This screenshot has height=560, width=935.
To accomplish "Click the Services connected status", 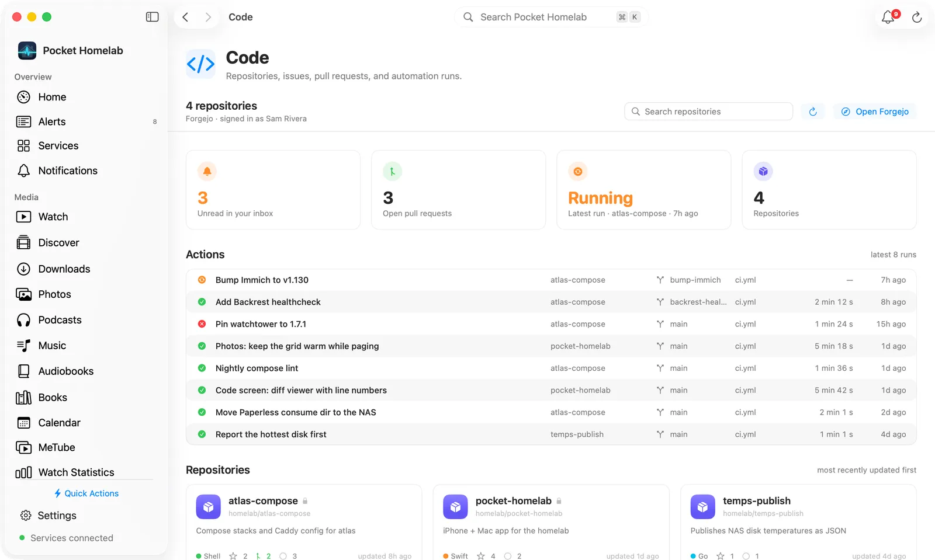I will click(66, 538).
